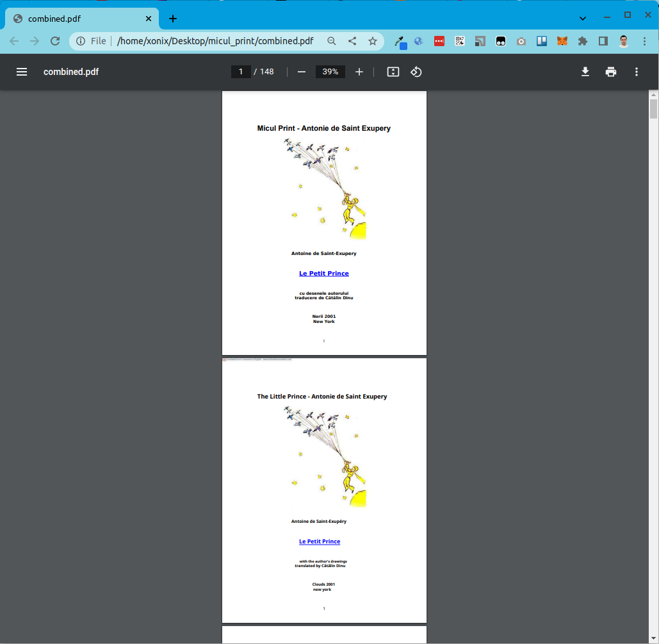
Task: Reload the current page
Action: tap(55, 41)
